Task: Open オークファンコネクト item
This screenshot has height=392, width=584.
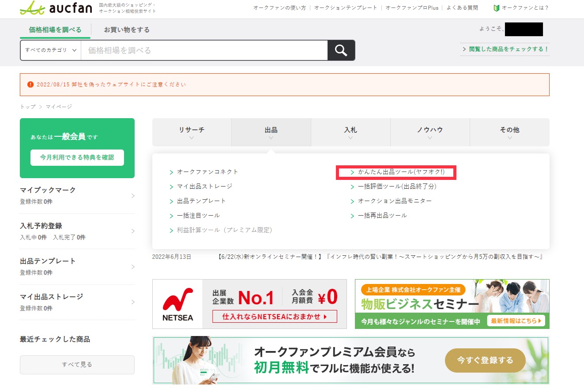Action: pos(207,172)
